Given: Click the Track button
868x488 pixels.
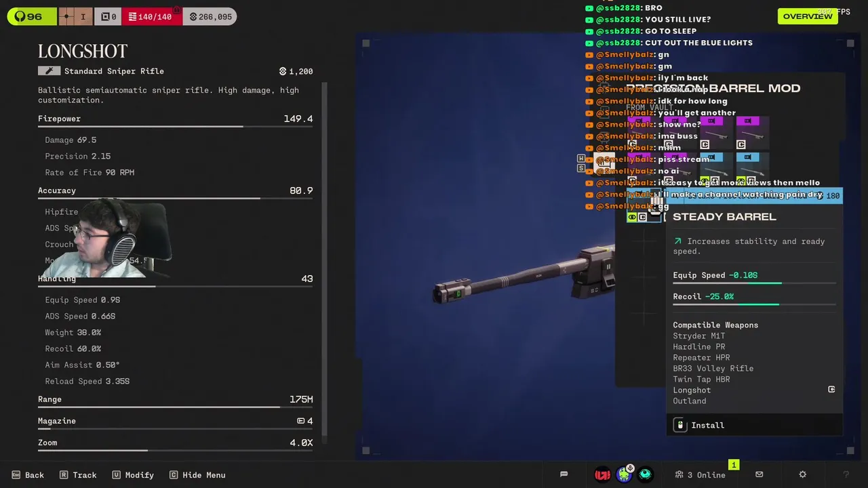Looking at the screenshot, I should point(78,475).
